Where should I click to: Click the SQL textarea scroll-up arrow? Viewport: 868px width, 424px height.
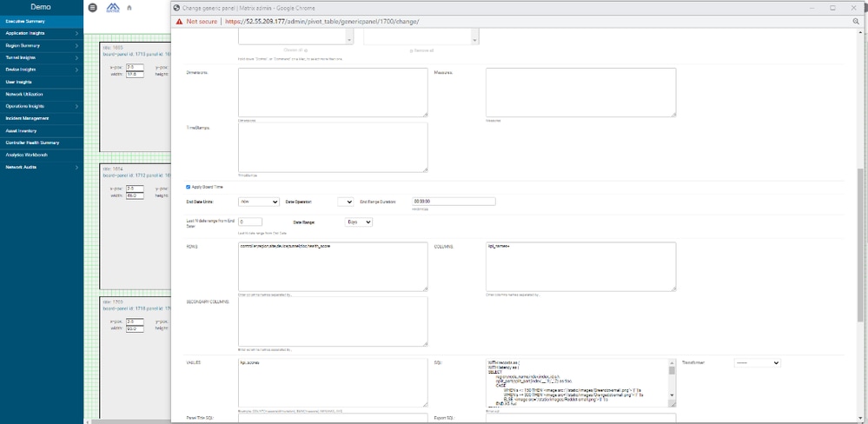(x=672, y=362)
